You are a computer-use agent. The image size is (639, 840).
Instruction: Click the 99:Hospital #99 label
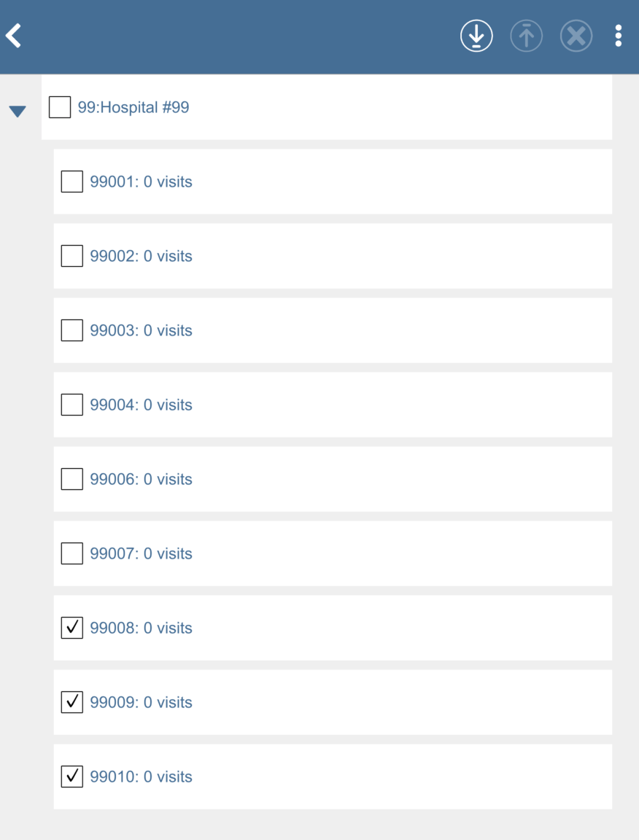coord(133,107)
